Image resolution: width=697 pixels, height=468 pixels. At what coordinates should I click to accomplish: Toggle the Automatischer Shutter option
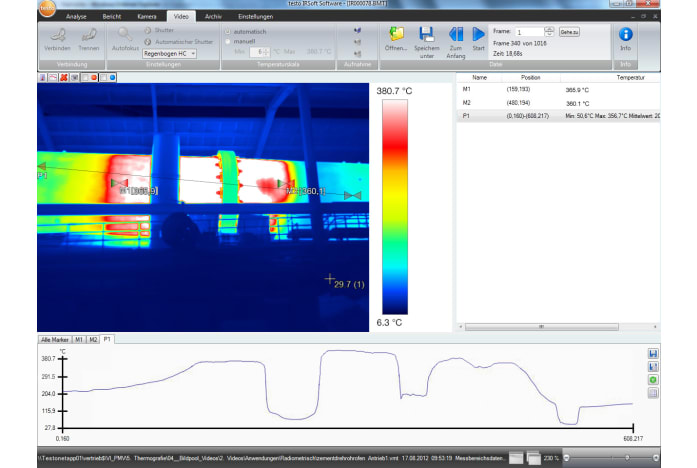point(148,42)
